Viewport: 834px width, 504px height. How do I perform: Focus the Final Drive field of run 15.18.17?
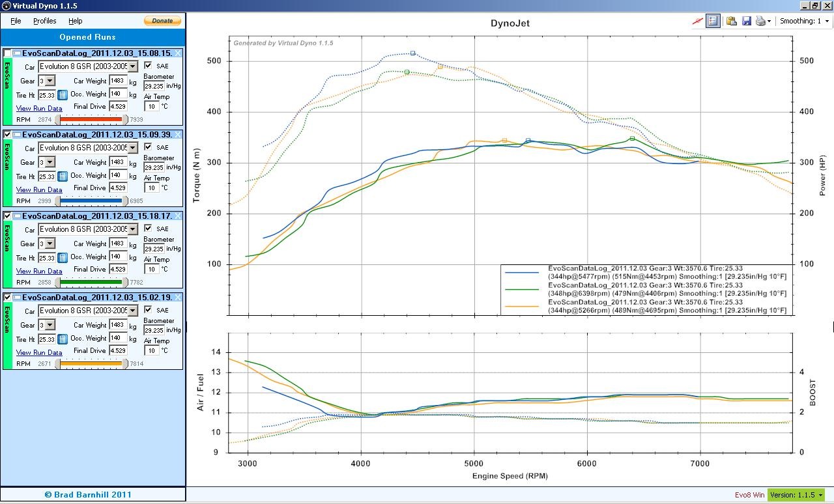tap(118, 269)
